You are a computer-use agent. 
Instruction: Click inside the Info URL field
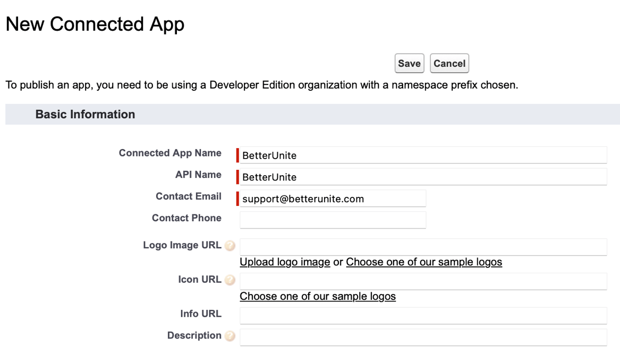(423, 314)
